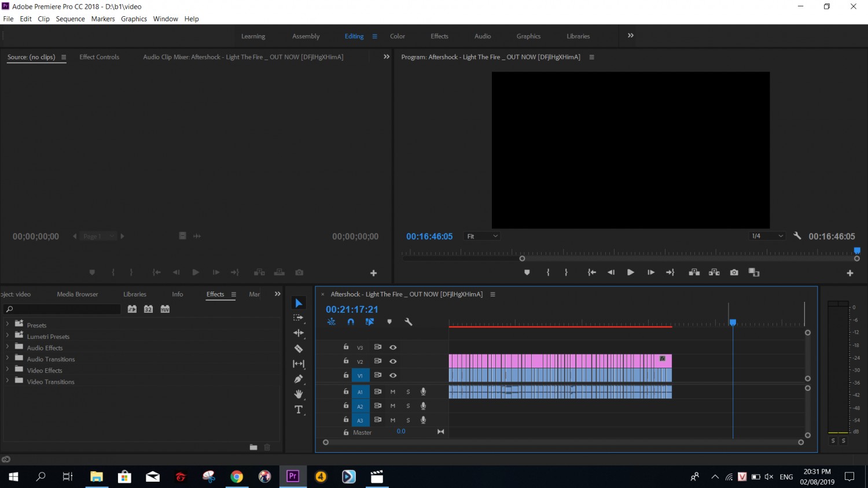Hide track V3 output with eye icon
This screenshot has width=868, height=488.
pos(393,347)
